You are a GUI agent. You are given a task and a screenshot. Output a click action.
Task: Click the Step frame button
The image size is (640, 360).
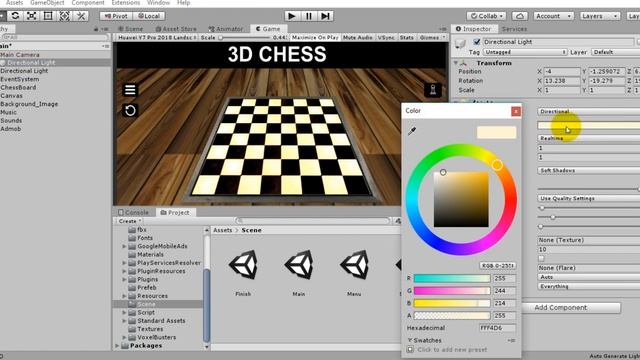pyautogui.click(x=325, y=16)
